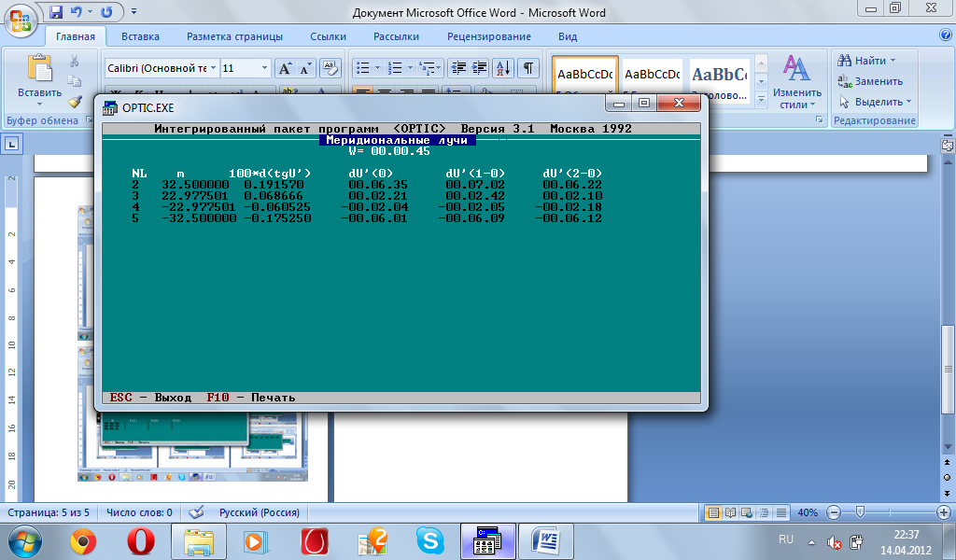Clear formatting with the eraser icon
The width and height of the screenshot is (956, 560).
330,68
